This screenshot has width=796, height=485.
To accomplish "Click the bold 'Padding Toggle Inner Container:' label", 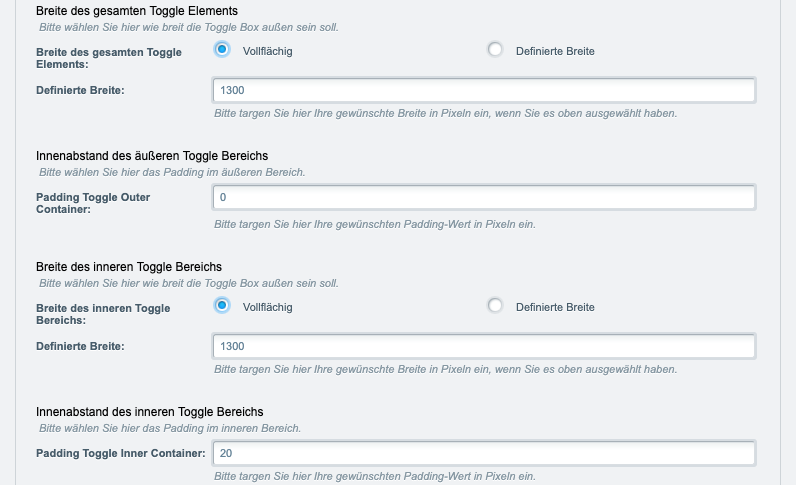I will tap(121, 453).
